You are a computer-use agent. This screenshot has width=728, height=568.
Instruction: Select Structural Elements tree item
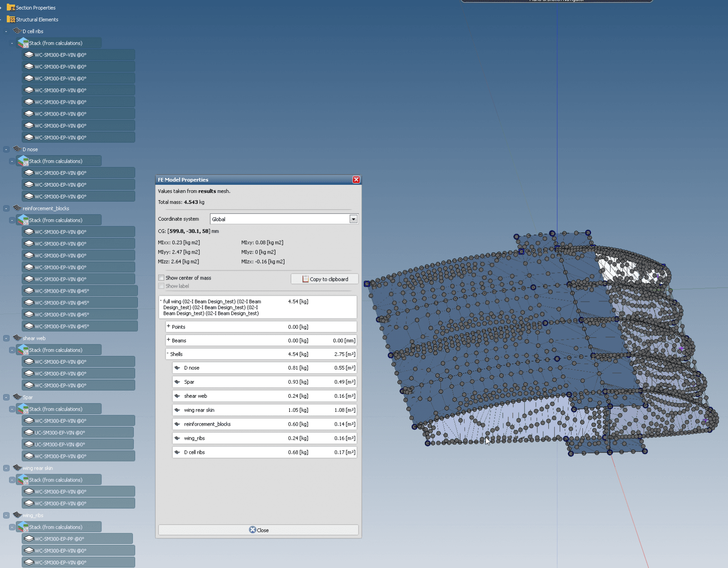[x=37, y=20]
